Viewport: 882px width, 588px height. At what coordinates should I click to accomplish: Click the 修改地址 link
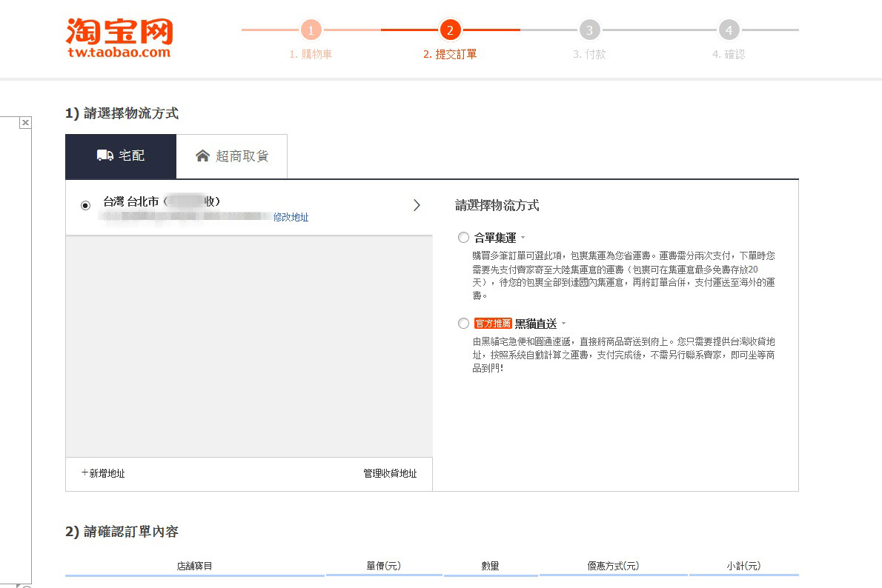291,217
